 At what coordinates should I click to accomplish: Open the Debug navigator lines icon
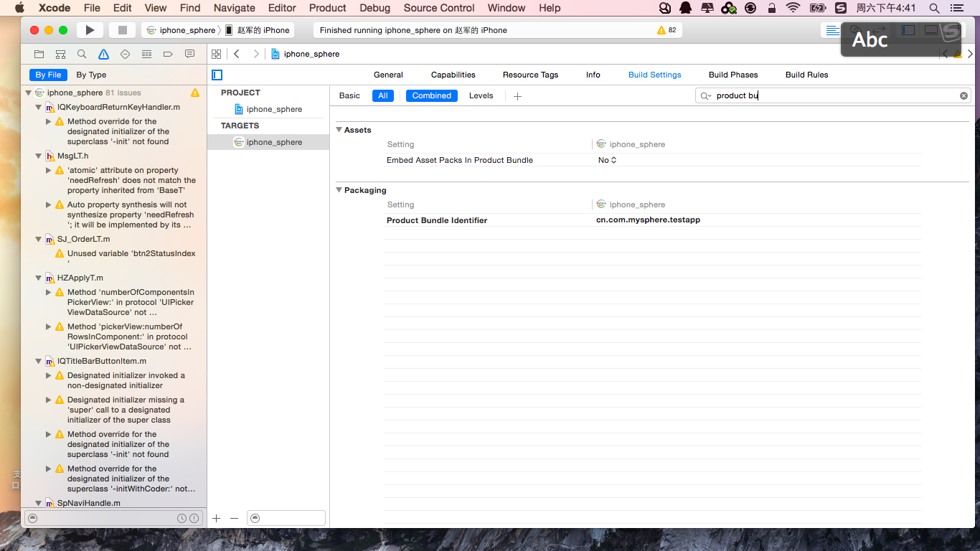(146, 54)
